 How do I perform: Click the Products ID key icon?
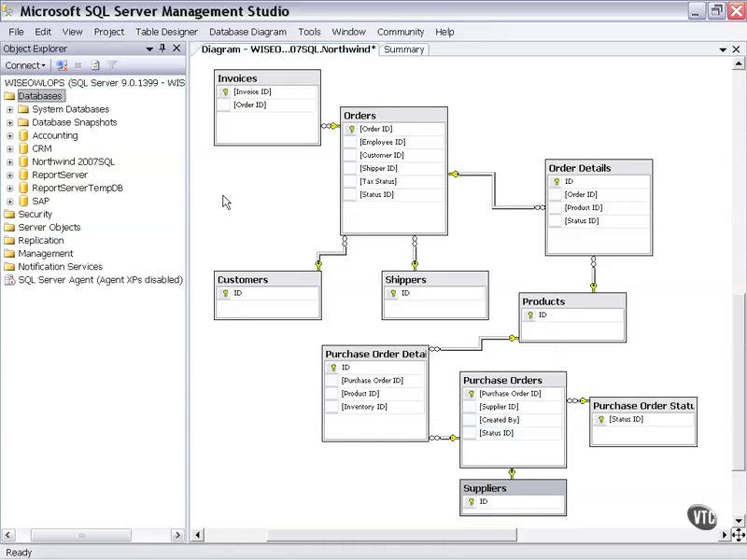pyautogui.click(x=530, y=315)
